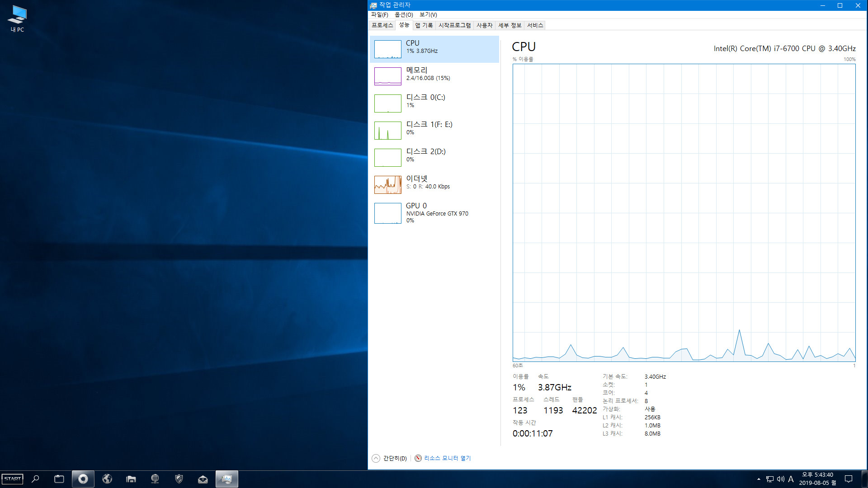This screenshot has height=488, width=868.
Task: Open the taskbar clock and date
Action: tap(817, 479)
